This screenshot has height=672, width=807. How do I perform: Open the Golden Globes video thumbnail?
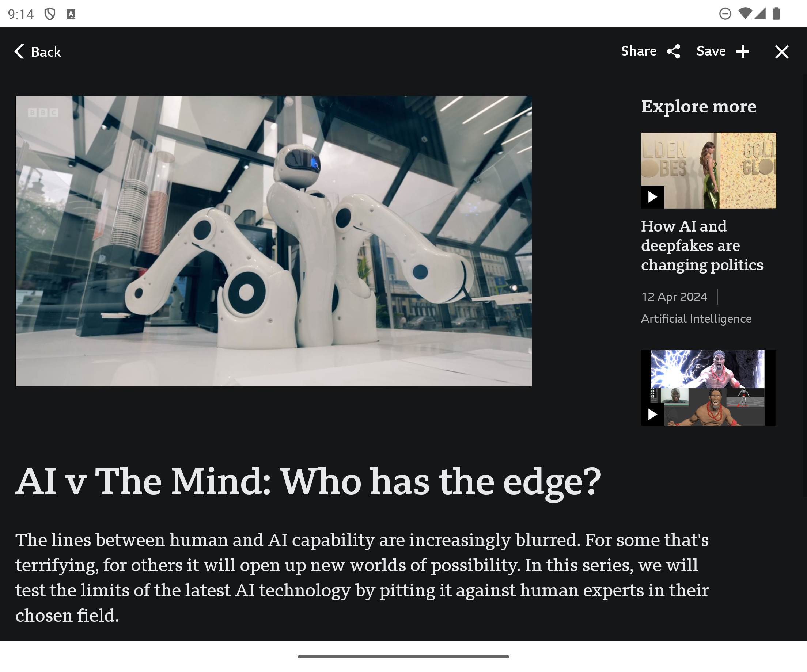click(x=708, y=171)
